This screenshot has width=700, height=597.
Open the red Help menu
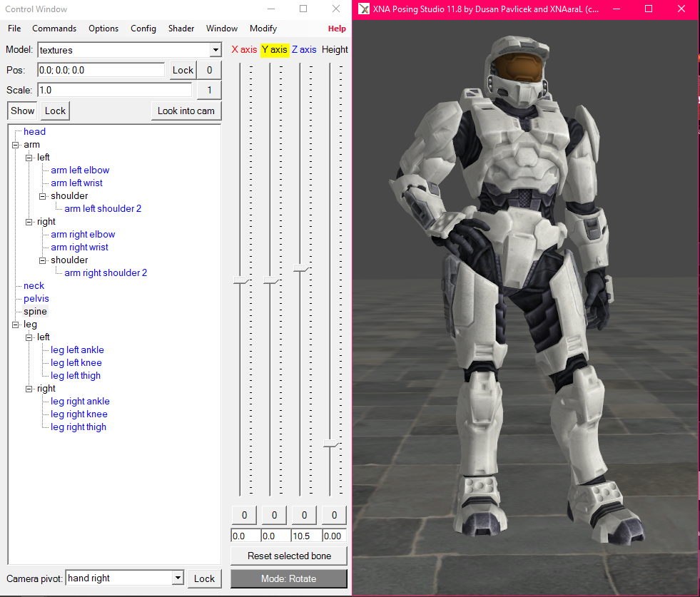(337, 29)
